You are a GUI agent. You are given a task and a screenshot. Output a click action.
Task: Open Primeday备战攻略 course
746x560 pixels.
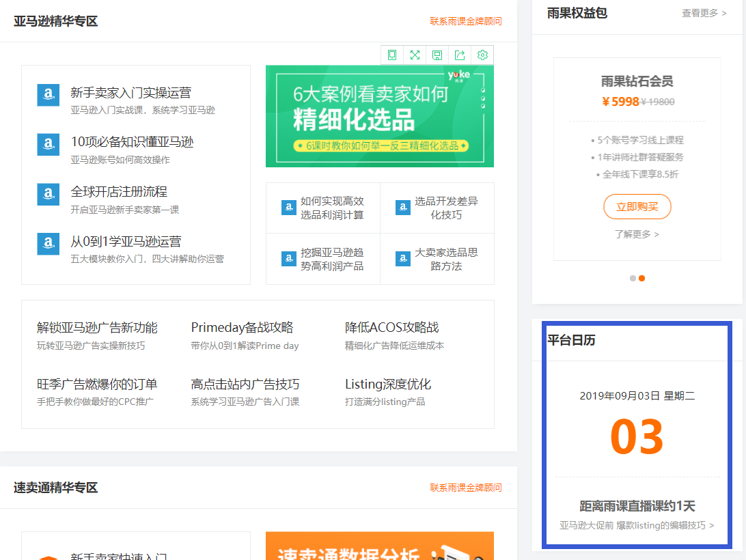coord(242,328)
